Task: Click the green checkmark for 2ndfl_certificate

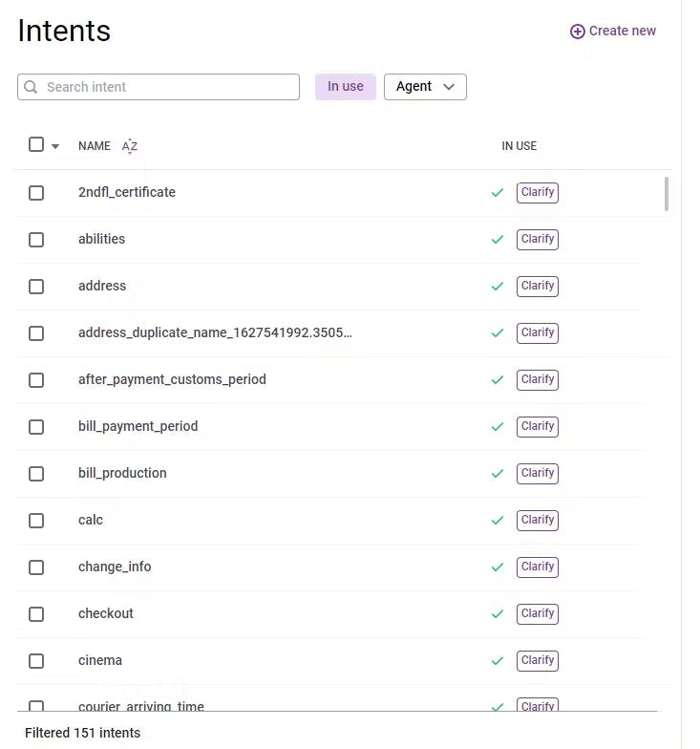Action: [x=497, y=192]
